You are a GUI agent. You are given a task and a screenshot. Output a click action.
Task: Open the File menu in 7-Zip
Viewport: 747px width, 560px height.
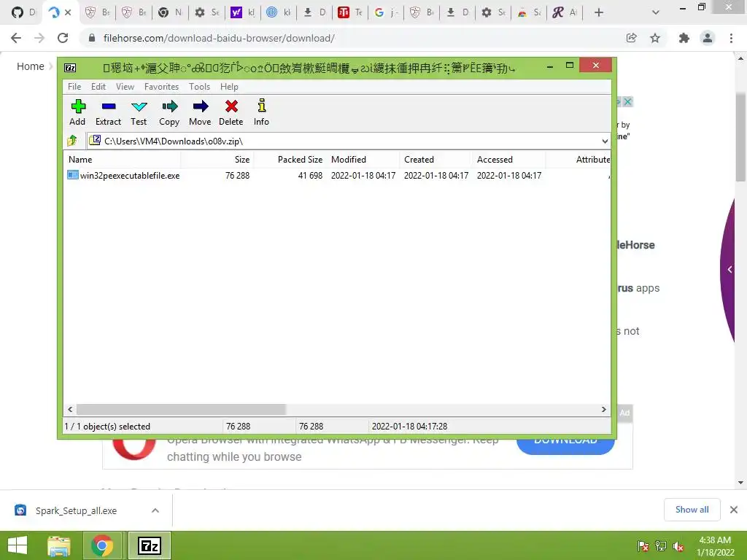click(x=74, y=87)
